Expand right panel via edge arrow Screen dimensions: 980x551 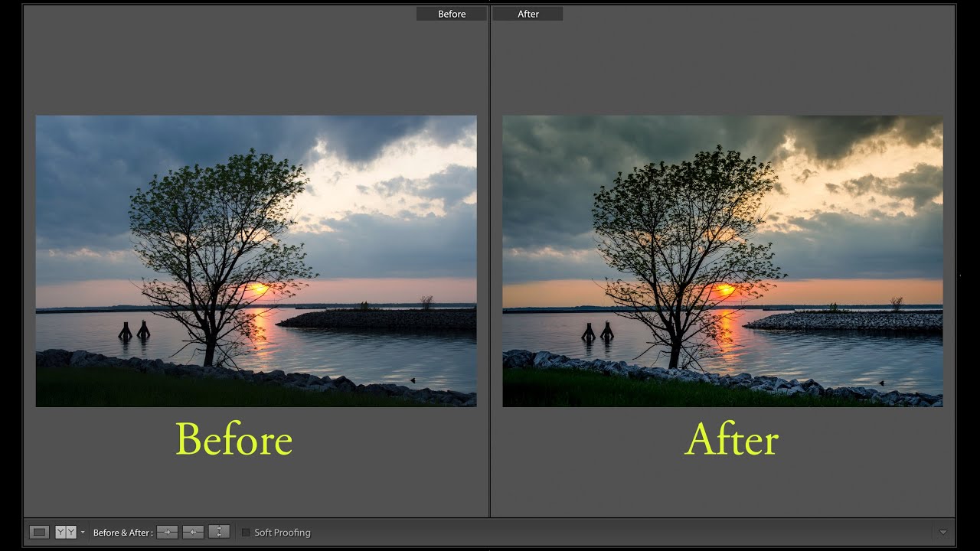(960, 275)
